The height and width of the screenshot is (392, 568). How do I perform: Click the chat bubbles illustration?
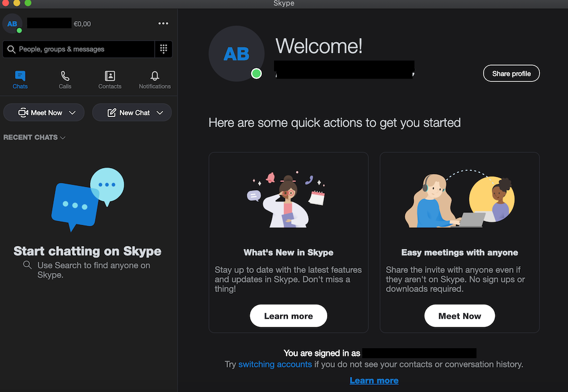(88, 200)
